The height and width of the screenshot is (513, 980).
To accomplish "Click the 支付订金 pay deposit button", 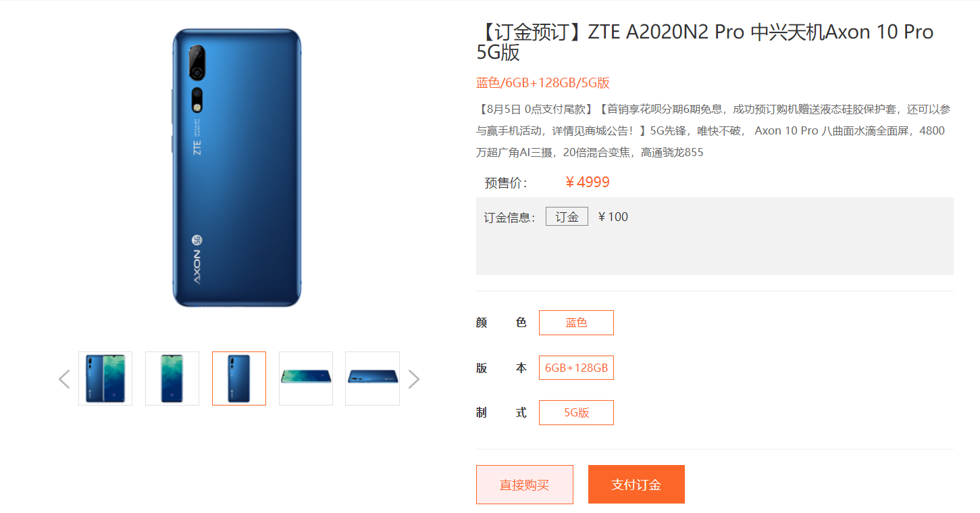I will click(x=636, y=485).
